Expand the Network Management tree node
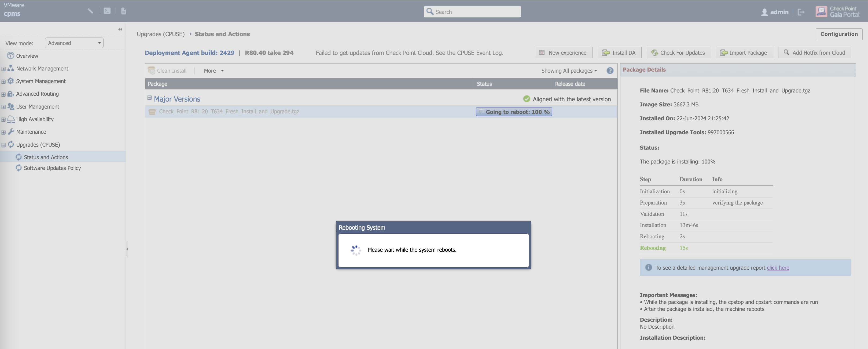Screen dimensions: 868x349 [x=3, y=69]
